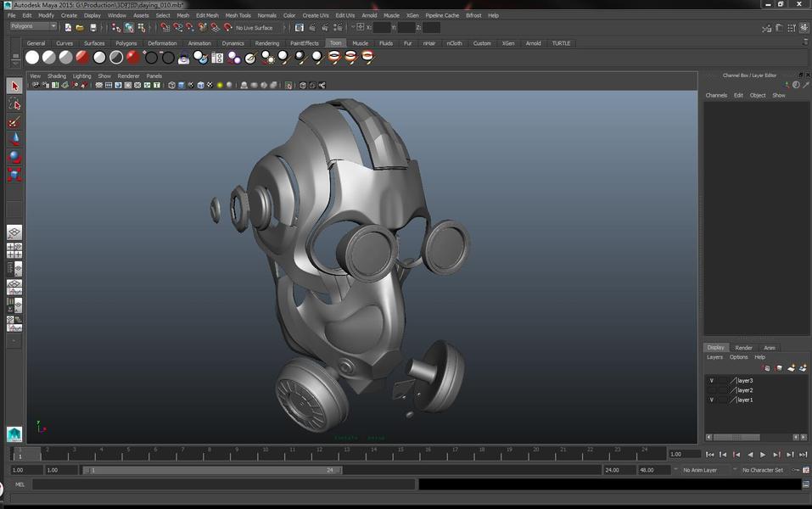Switch to four view layout

coord(14,250)
